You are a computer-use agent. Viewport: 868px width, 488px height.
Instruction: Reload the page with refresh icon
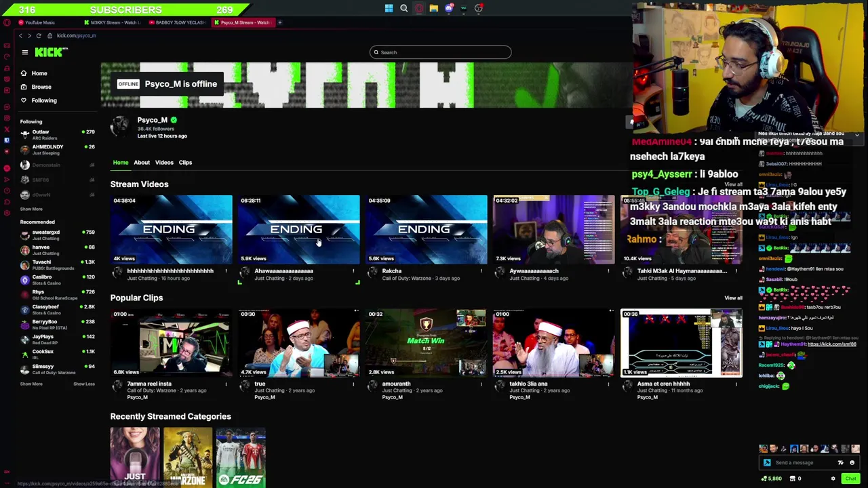tap(39, 35)
